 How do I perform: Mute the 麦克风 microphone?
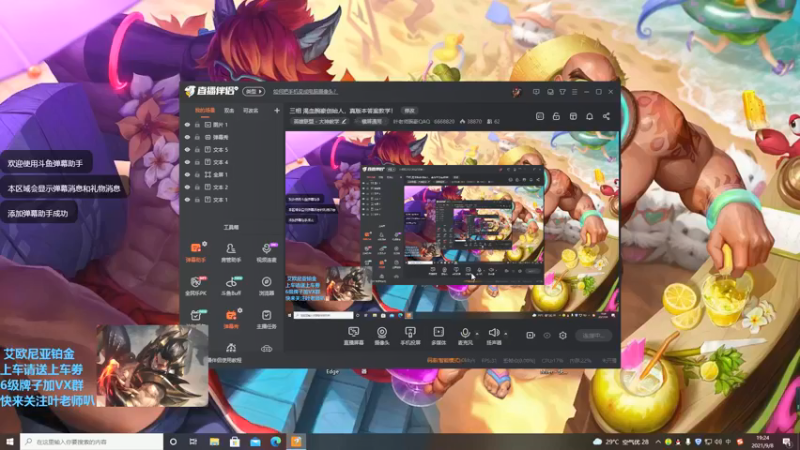pos(465,336)
